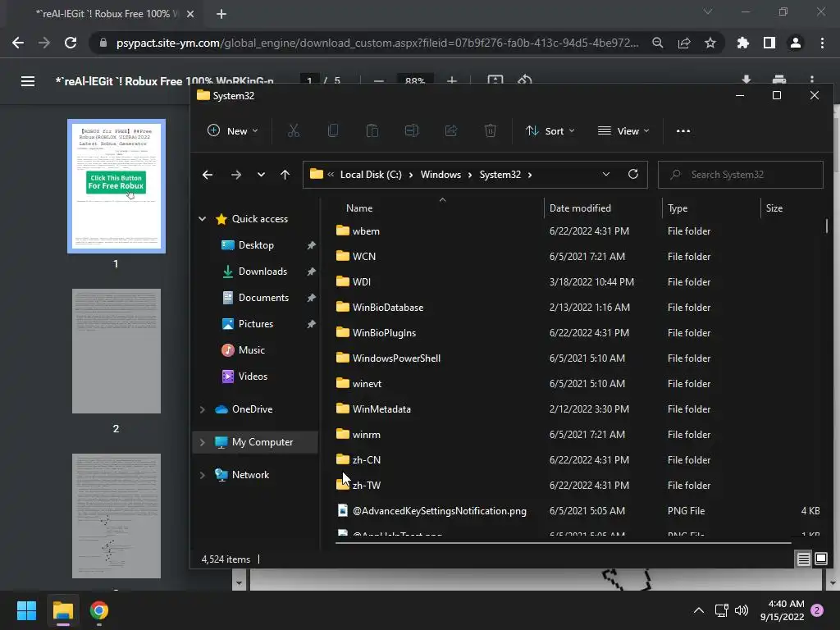The height and width of the screenshot is (630, 840).
Task: Open the Sort dropdown menu
Action: click(x=550, y=130)
